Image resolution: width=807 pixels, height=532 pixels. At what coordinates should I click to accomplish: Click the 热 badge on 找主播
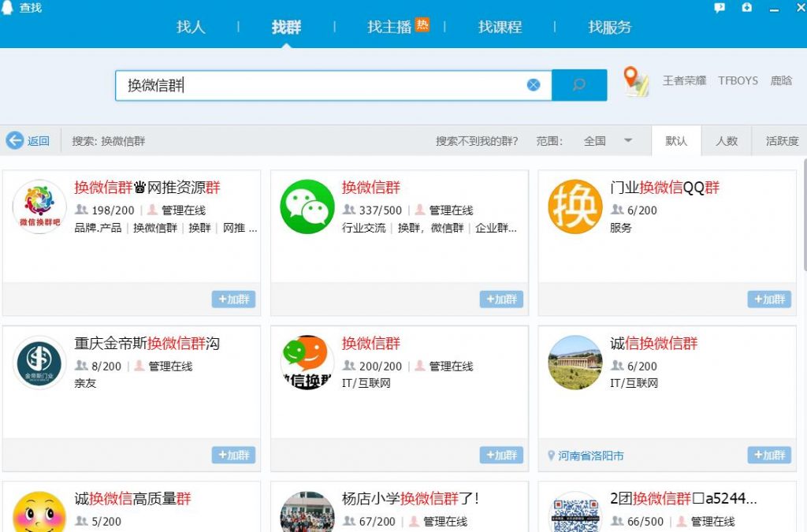422,24
